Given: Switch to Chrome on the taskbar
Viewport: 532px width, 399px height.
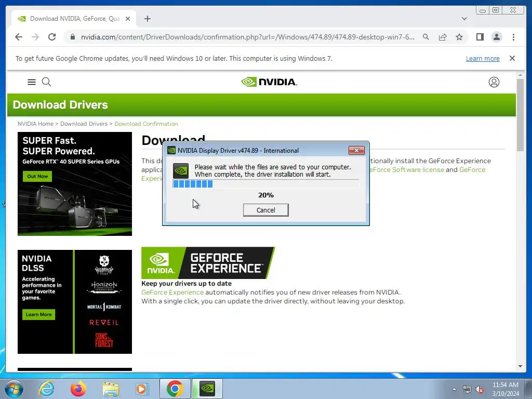Looking at the screenshot, I should [x=175, y=389].
